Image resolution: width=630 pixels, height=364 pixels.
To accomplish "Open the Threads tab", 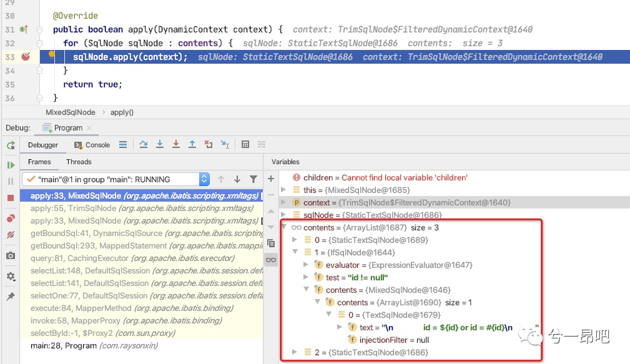I will [79, 162].
